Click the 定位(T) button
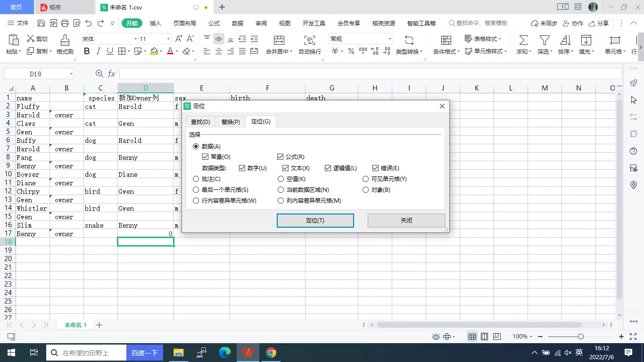The width and height of the screenshot is (644, 362). 315,221
